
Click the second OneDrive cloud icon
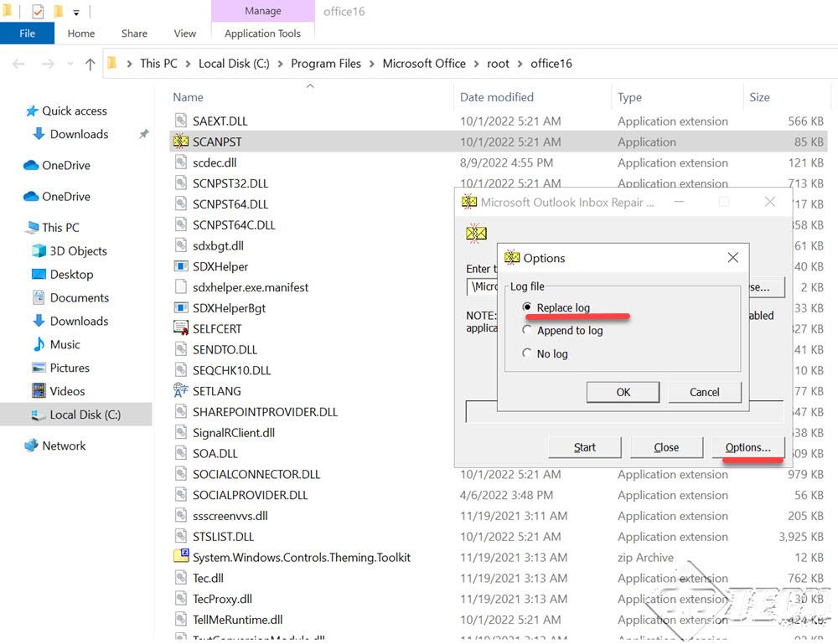click(31, 196)
